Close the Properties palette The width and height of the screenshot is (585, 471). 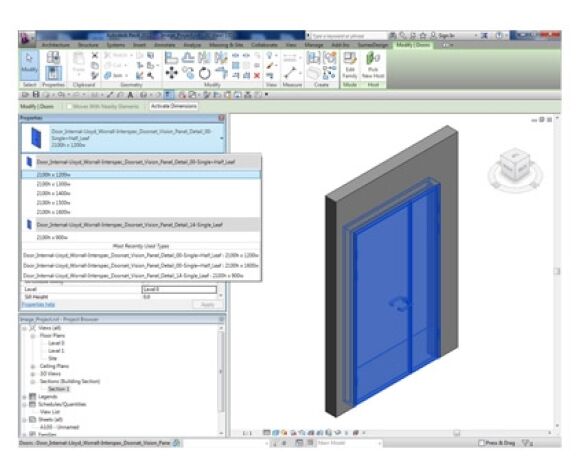221,118
